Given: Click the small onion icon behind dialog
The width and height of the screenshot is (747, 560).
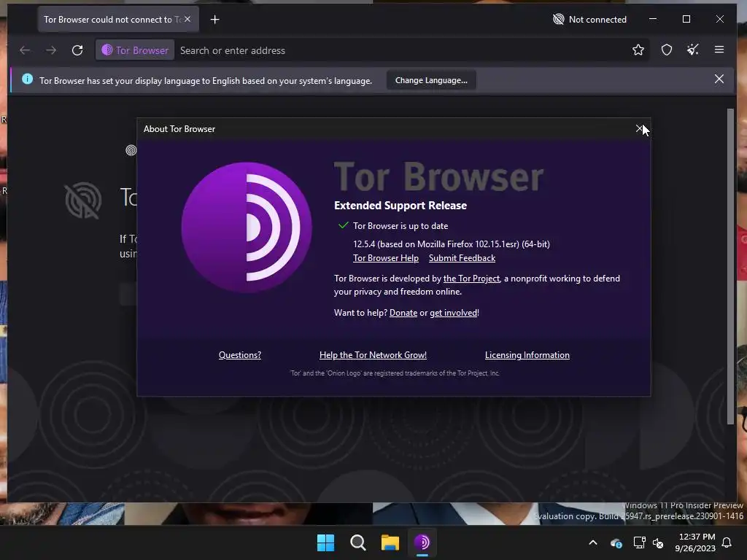Looking at the screenshot, I should point(131,150).
